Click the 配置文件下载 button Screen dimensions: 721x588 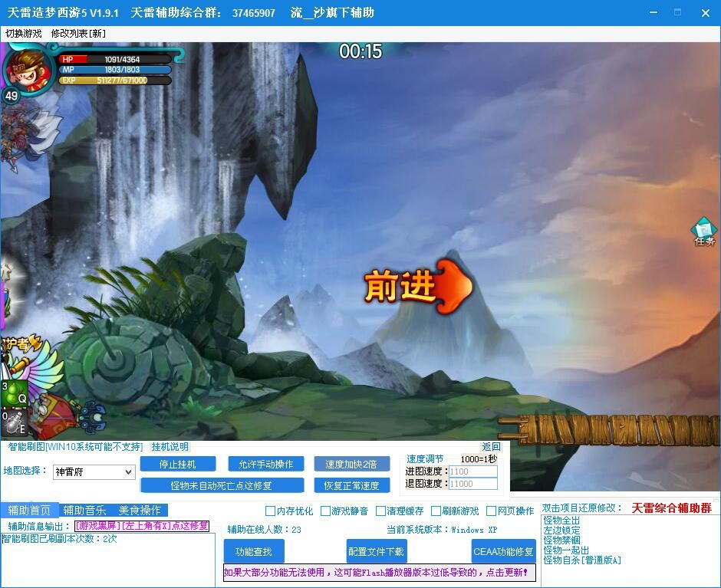(x=376, y=551)
